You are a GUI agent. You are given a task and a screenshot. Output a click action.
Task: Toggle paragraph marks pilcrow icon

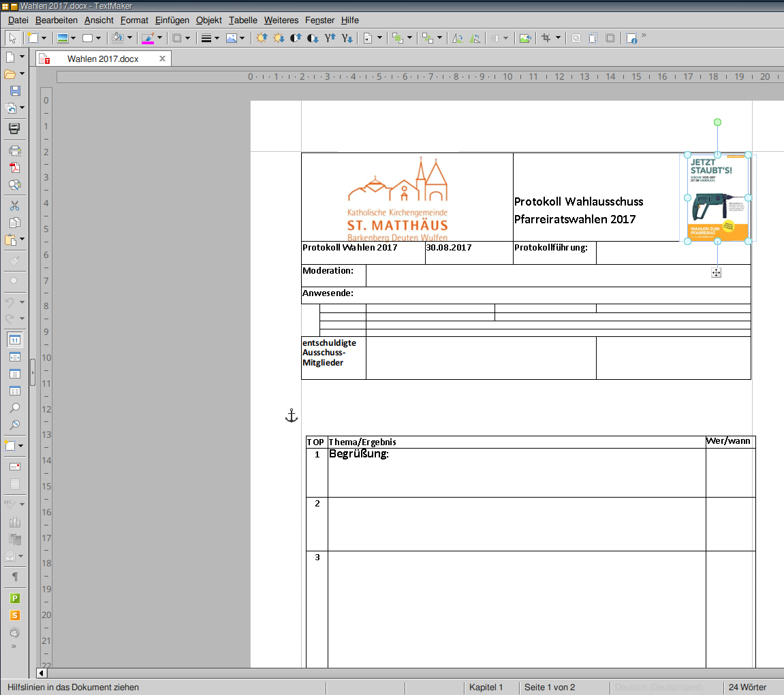pos(15,577)
